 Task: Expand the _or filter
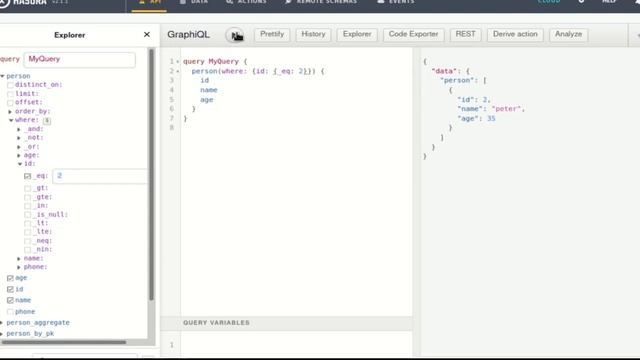(19, 147)
